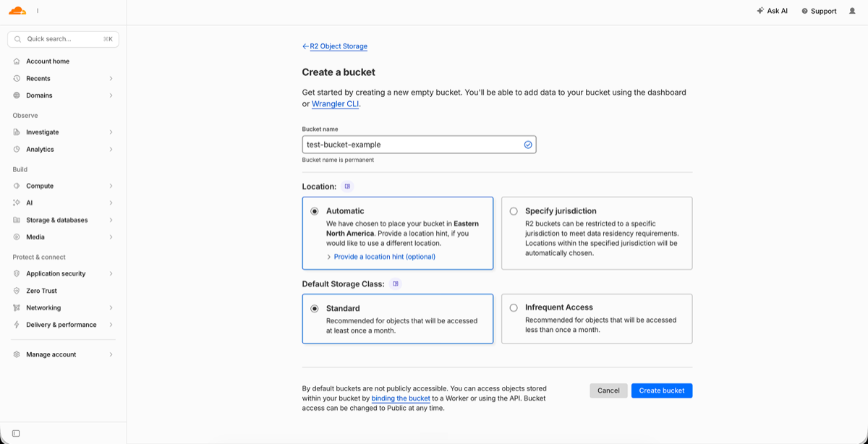The height and width of the screenshot is (444, 868).
Task: Select the Automatic location radio button
Action: [x=314, y=211]
